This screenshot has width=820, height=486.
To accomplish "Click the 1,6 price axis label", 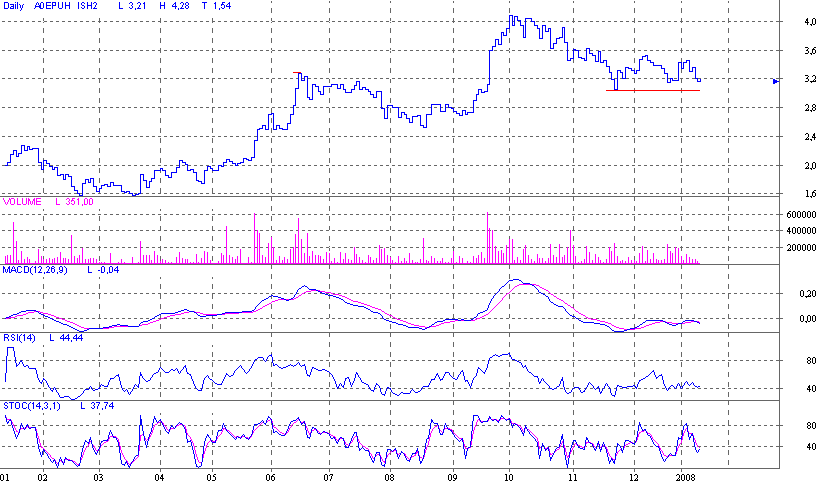I will tap(810, 194).
